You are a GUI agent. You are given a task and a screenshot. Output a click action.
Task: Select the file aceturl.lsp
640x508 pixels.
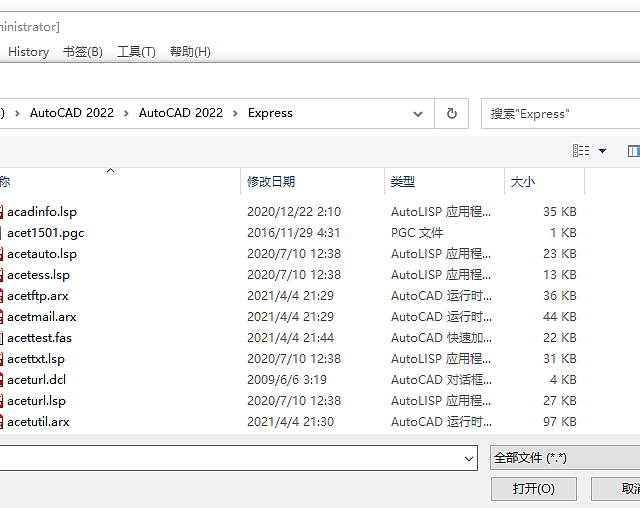click(36, 401)
